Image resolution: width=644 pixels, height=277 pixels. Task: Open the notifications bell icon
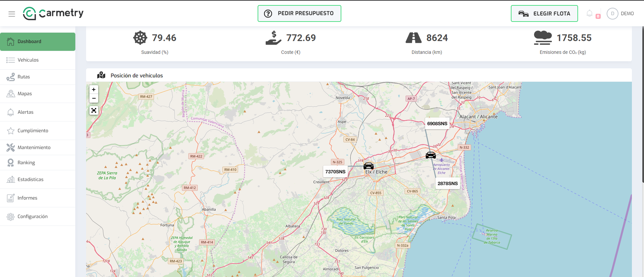pyautogui.click(x=590, y=13)
